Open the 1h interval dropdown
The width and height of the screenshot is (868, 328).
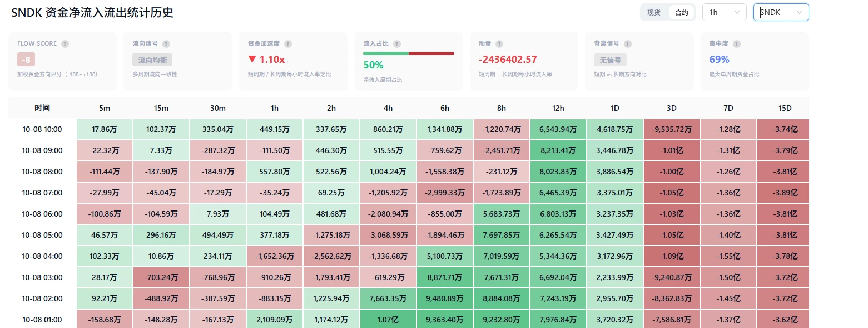(725, 12)
